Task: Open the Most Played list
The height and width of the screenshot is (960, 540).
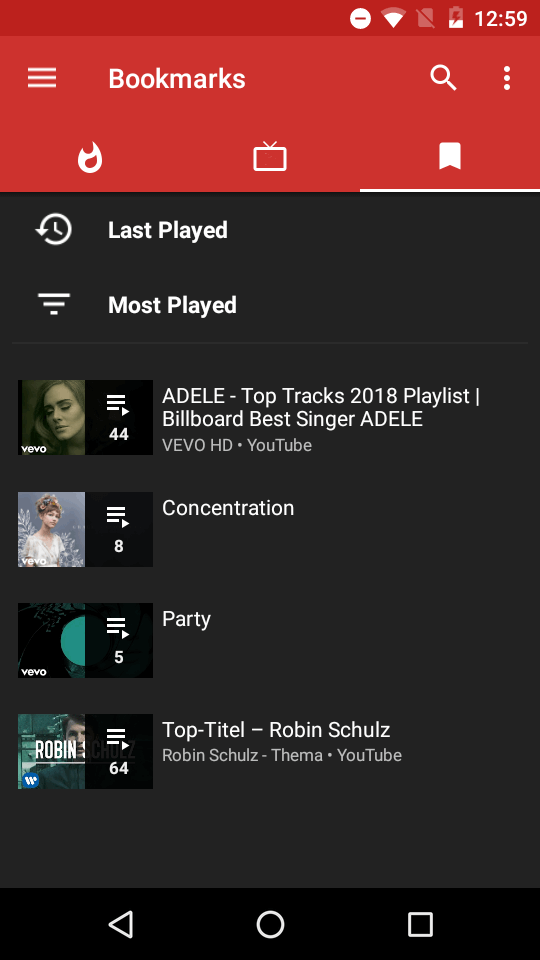Action: click(270, 305)
